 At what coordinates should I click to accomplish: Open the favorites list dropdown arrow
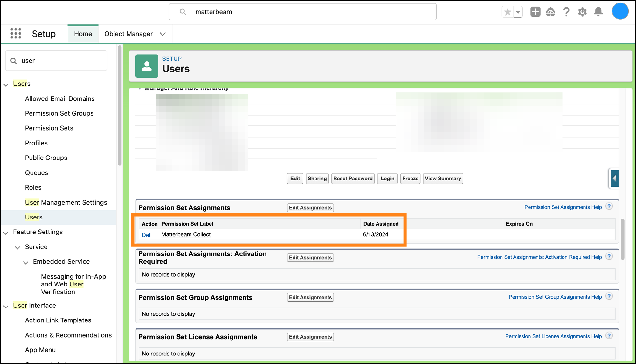518,12
